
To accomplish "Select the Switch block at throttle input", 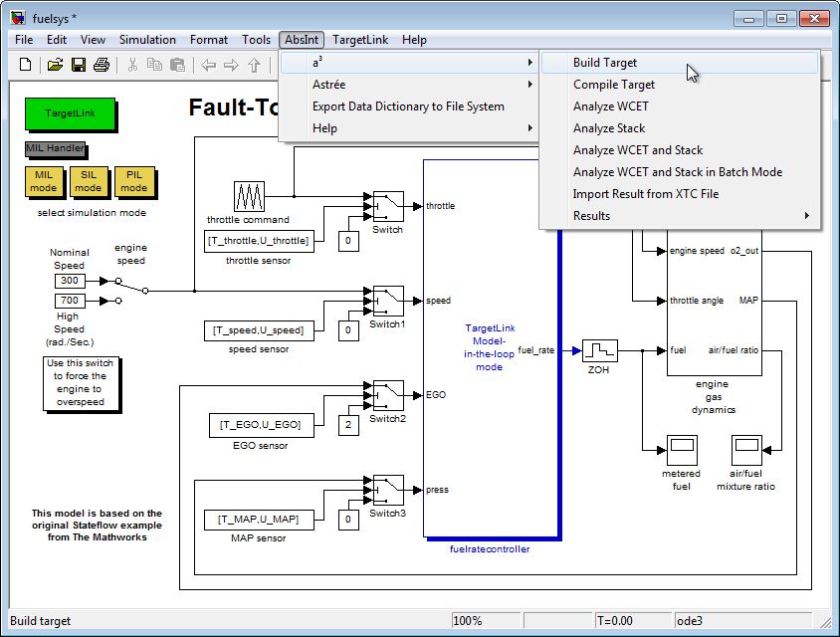I will 388,206.
